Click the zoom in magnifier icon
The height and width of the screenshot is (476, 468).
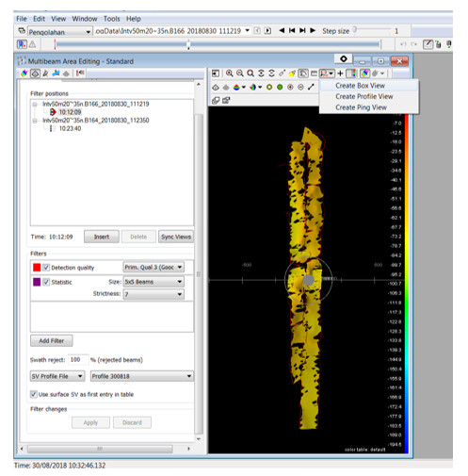tap(230, 74)
